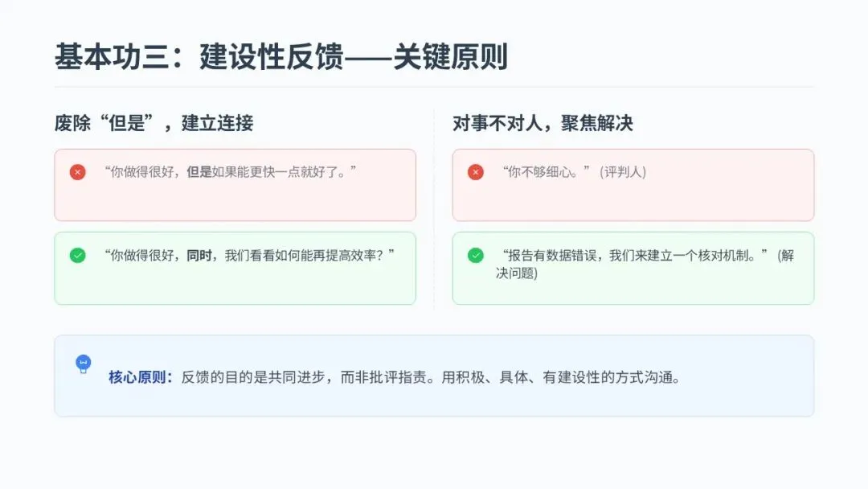Select the heading "对事不对人,聚焦解决"
The image size is (868, 489).
pyautogui.click(x=542, y=123)
